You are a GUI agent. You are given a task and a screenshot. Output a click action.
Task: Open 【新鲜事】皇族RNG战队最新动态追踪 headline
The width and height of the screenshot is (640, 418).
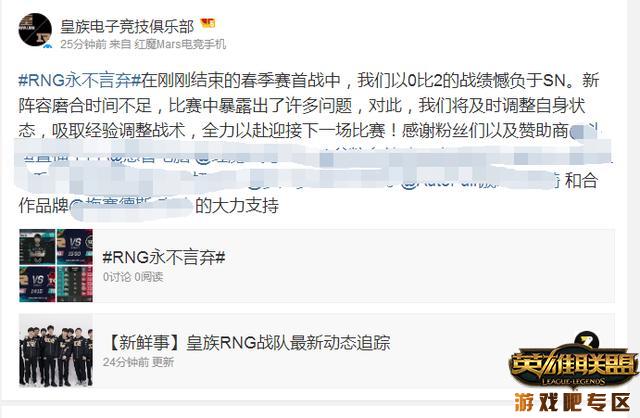(247, 342)
